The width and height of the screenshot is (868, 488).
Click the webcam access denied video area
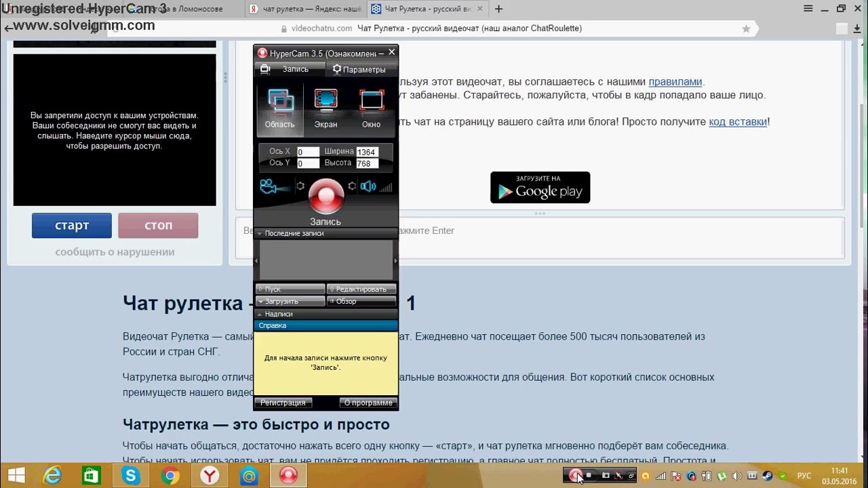pyautogui.click(x=115, y=130)
